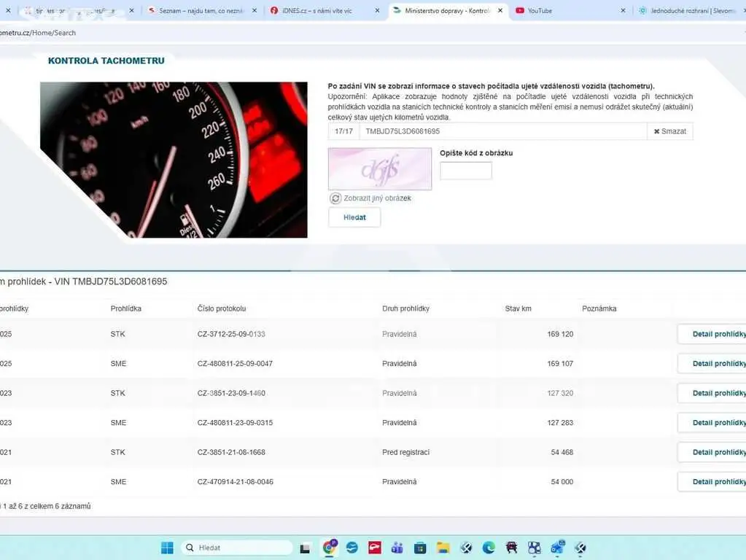The height and width of the screenshot is (560, 746).
Task: Click the 127 283 km value
Action: tap(560, 422)
